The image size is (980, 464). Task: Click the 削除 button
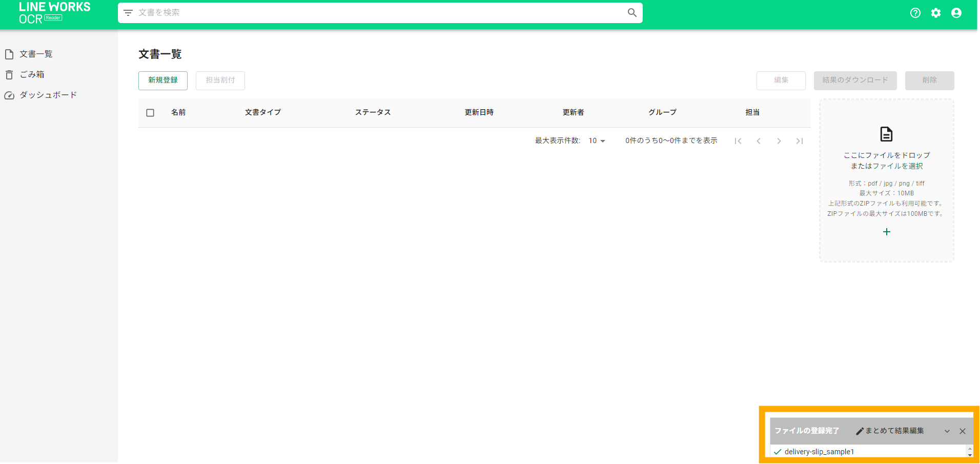930,80
